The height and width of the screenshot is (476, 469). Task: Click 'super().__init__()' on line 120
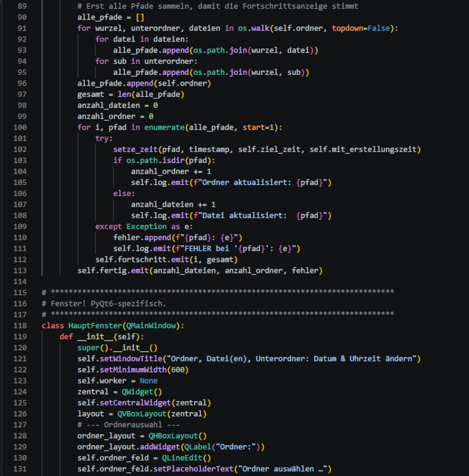(x=117, y=348)
